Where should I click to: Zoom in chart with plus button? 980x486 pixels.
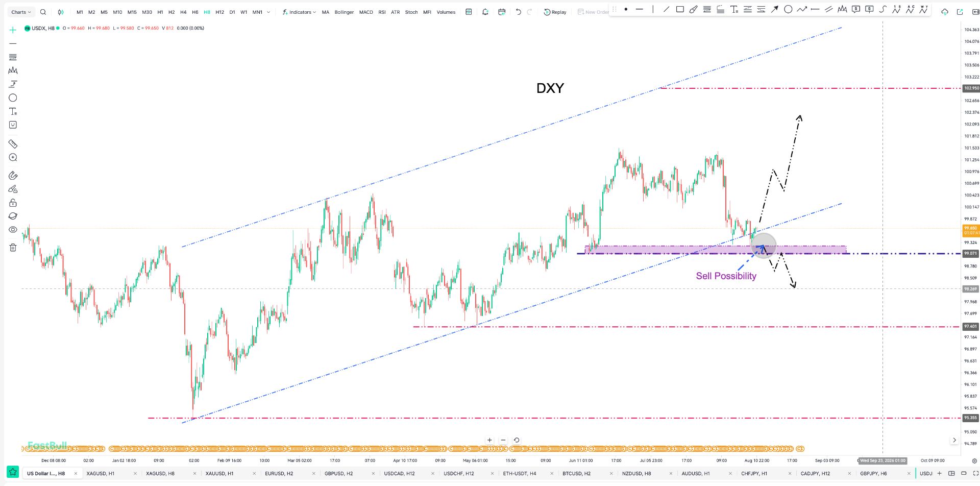[489, 440]
